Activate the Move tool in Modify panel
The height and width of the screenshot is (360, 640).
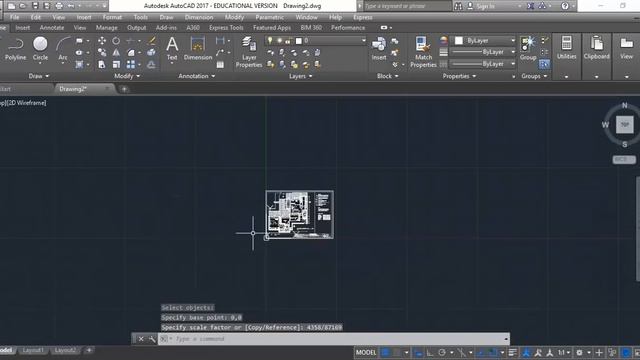click(x=102, y=40)
